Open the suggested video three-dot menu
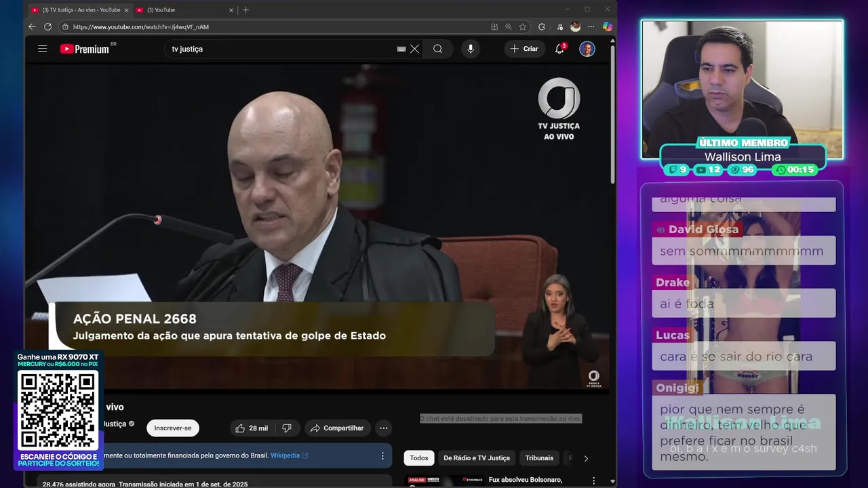The height and width of the screenshot is (488, 868). click(x=595, y=481)
